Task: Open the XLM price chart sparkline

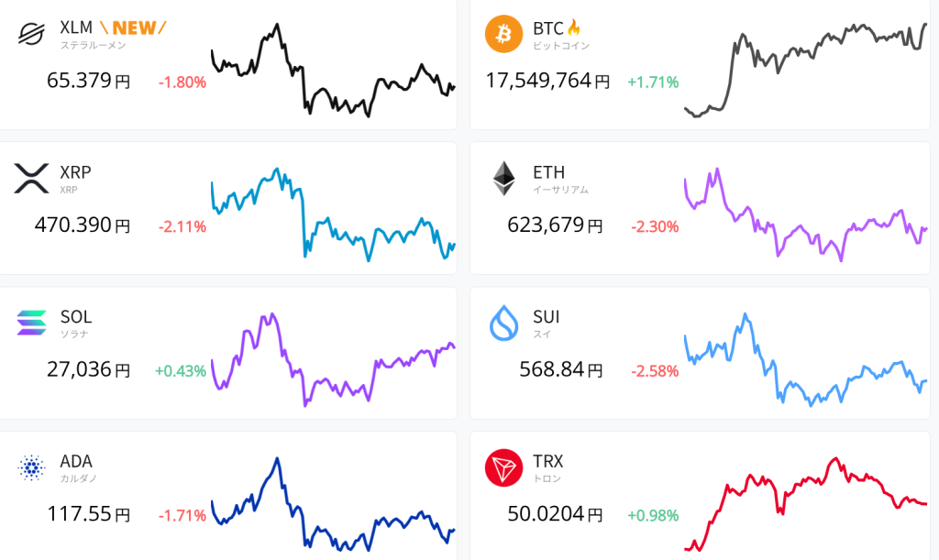Action: (x=333, y=70)
